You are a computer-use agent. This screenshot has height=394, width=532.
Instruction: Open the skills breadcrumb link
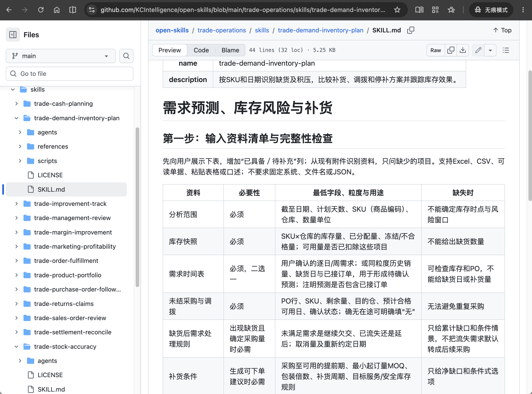tap(262, 30)
